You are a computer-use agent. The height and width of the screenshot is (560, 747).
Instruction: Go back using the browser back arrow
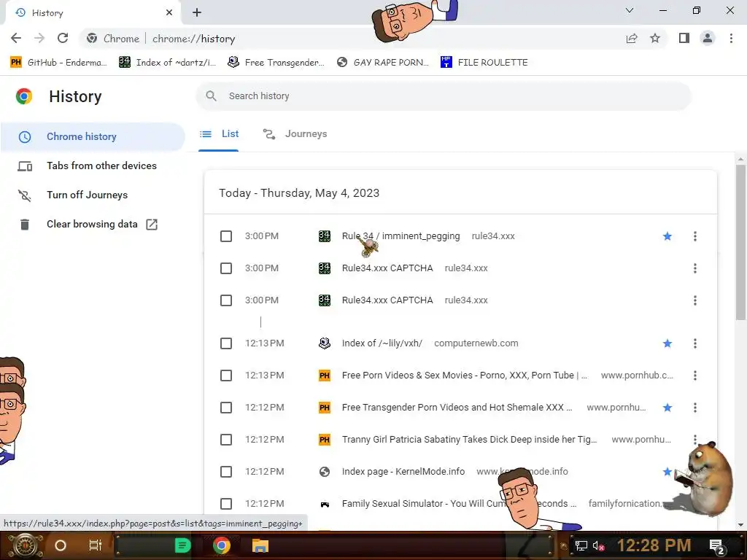point(16,39)
